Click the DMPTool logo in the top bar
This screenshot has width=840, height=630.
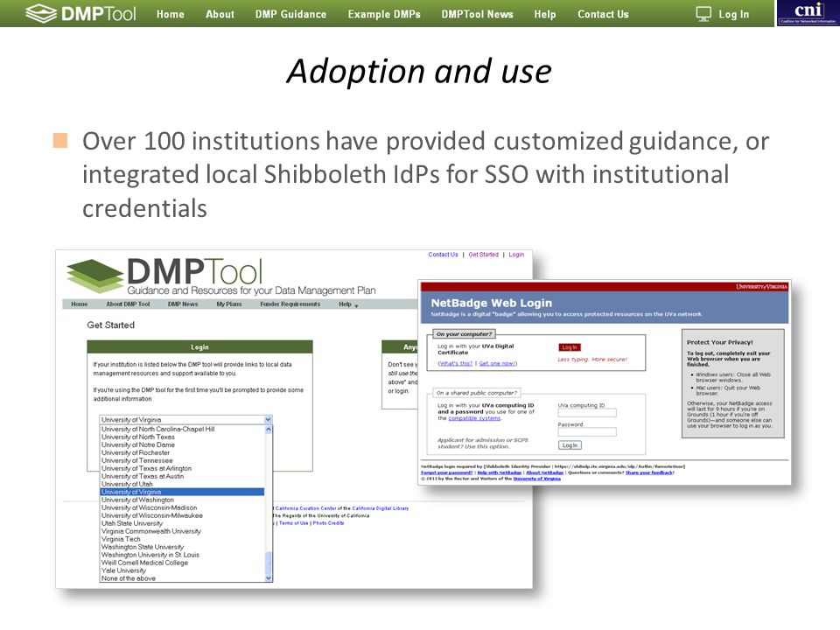click(x=80, y=13)
